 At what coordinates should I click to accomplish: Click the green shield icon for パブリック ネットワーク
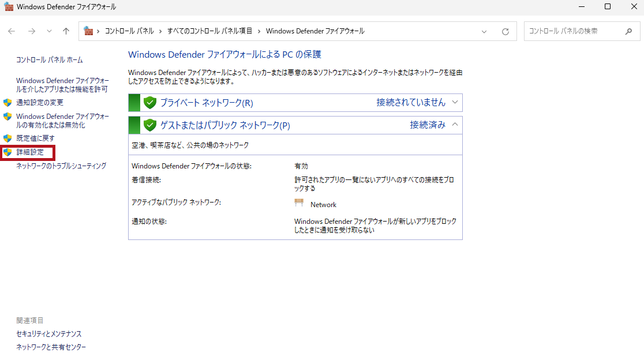click(x=150, y=125)
